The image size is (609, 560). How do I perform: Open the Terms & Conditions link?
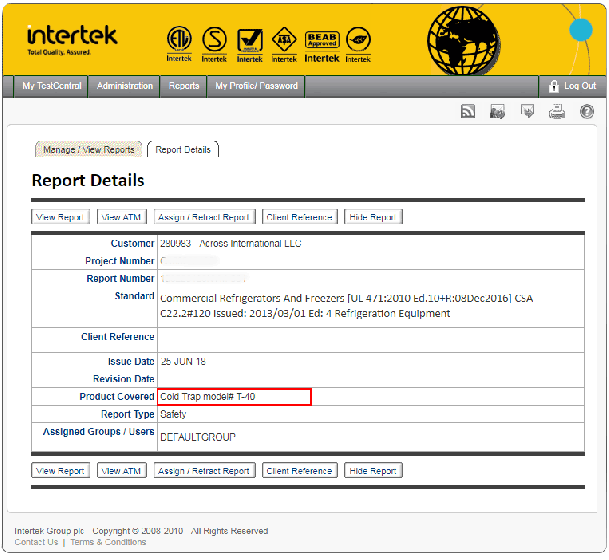tap(108, 542)
